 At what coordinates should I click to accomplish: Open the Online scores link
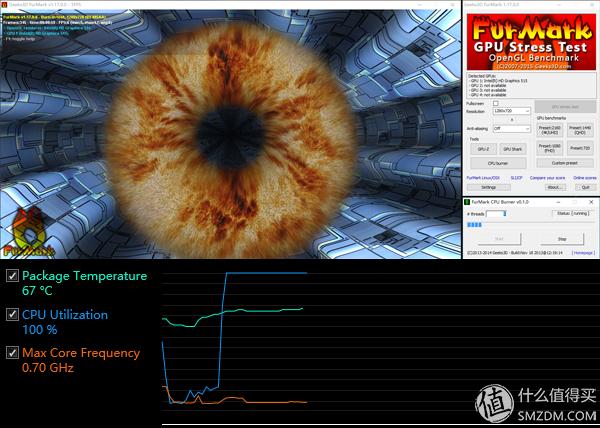pos(584,178)
